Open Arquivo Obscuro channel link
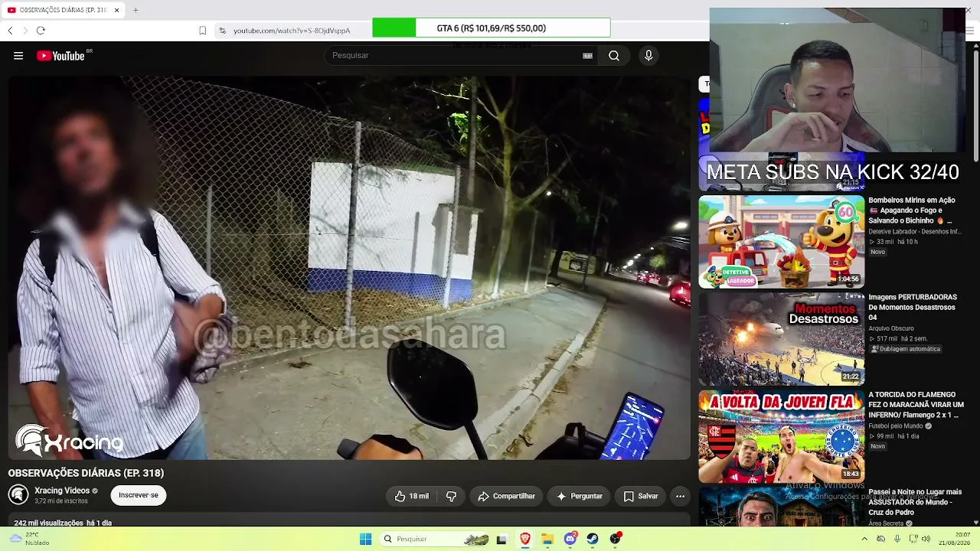980x551 pixels. (x=891, y=328)
